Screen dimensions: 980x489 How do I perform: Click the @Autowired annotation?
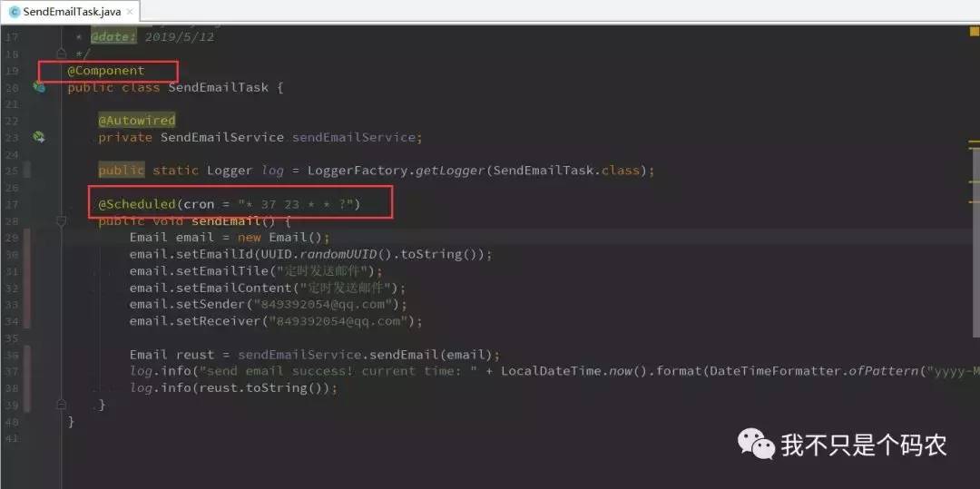pyautogui.click(x=136, y=120)
